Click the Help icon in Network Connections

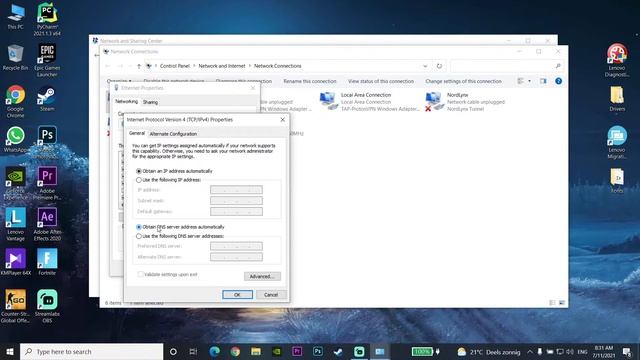pyautogui.click(x=558, y=81)
